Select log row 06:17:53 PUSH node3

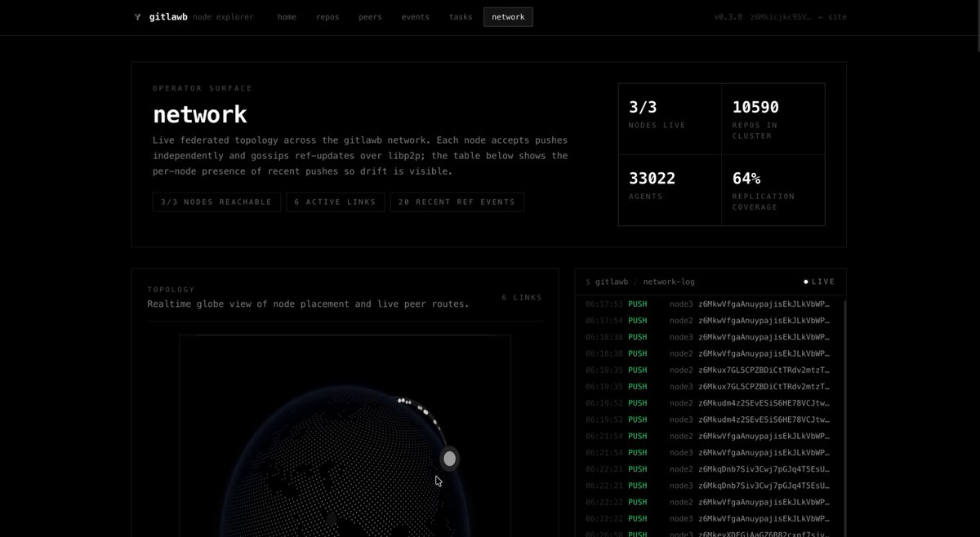tap(708, 304)
